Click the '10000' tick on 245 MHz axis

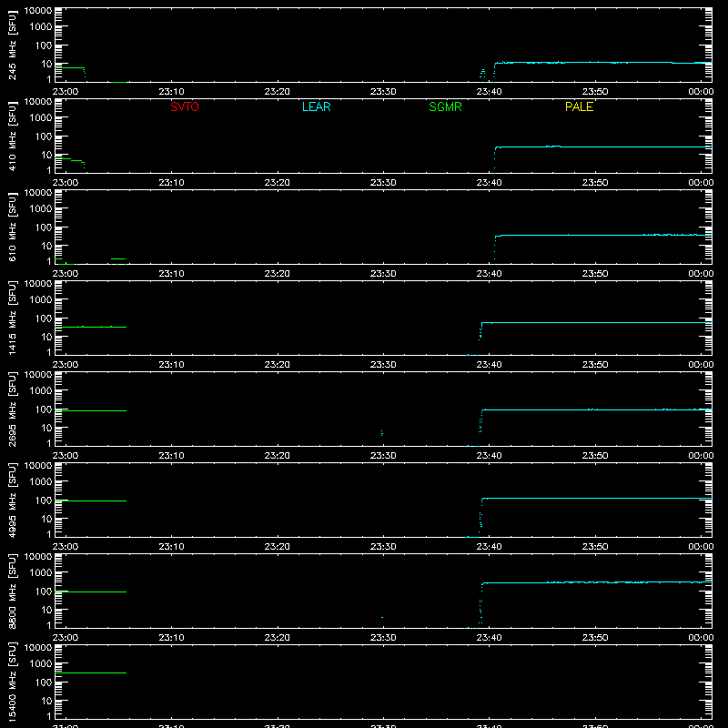pos(38,11)
